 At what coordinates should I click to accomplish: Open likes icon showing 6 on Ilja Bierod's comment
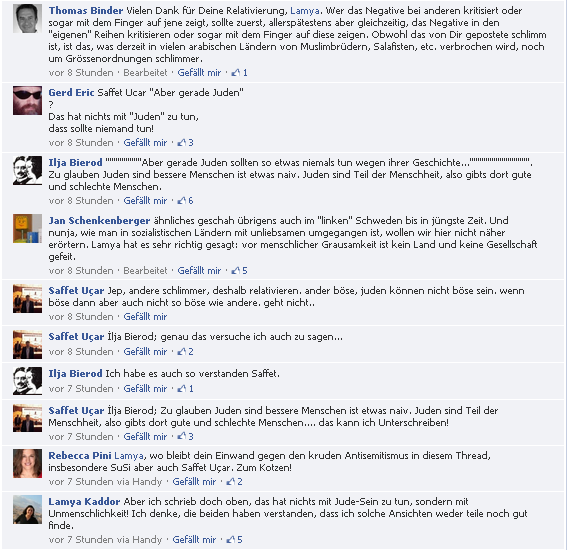(x=182, y=201)
